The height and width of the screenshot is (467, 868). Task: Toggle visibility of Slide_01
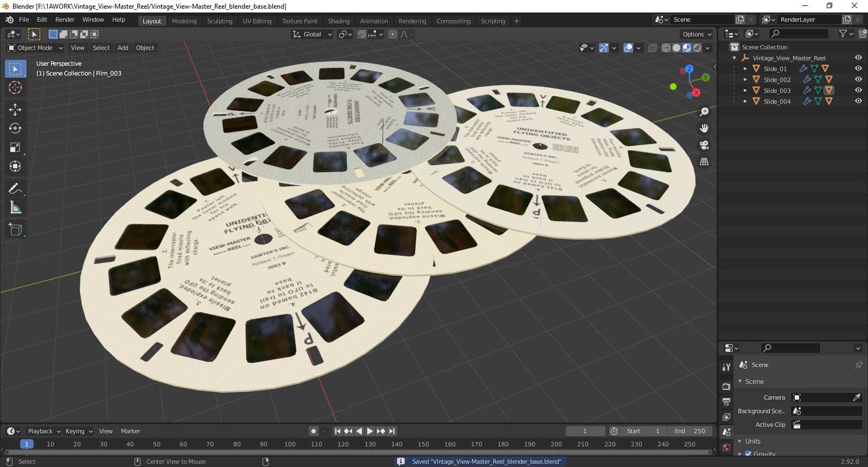tap(858, 68)
